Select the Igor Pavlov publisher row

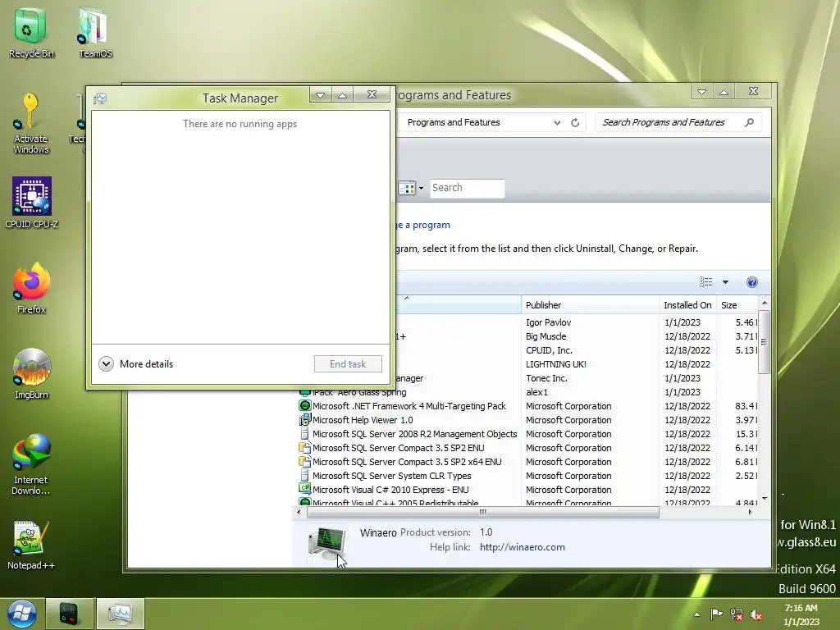click(x=549, y=322)
